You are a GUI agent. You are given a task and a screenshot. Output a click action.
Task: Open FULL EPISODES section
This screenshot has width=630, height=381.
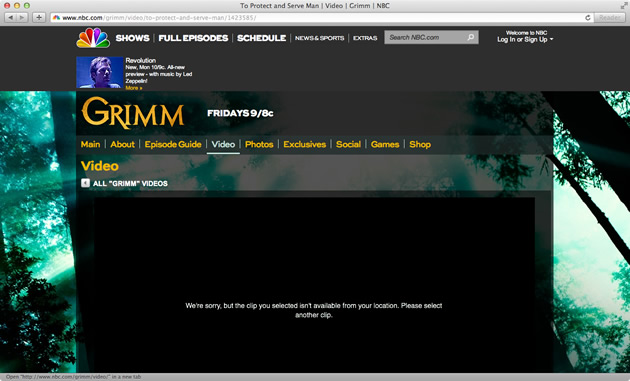click(x=193, y=38)
